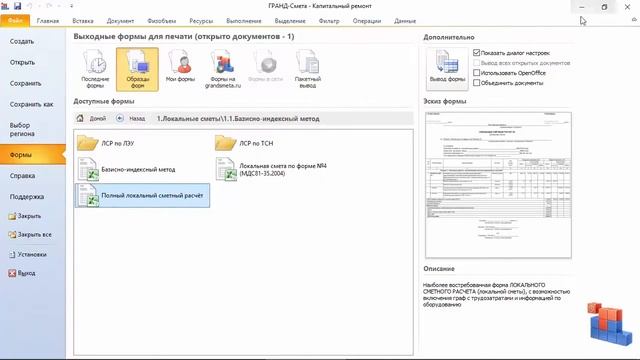Screen dimensions: 640x360
Task: Open the quick access toolbar dropdown
Action: pos(71,6)
